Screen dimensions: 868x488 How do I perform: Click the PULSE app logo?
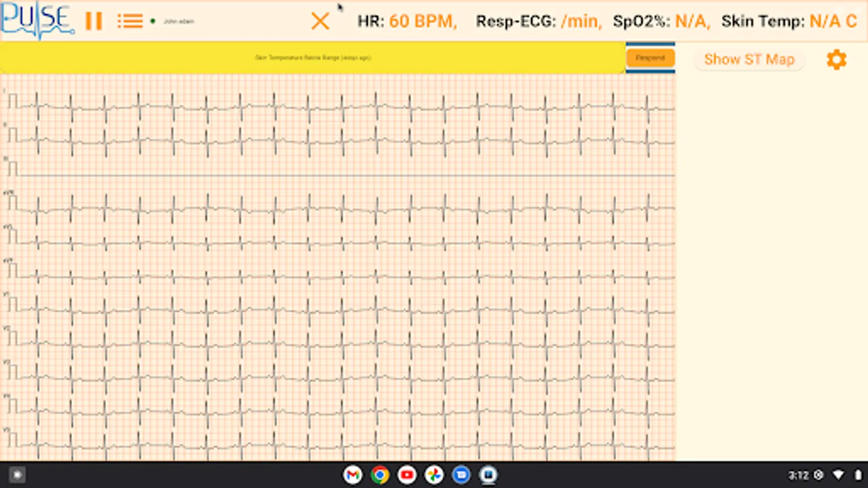pos(35,21)
